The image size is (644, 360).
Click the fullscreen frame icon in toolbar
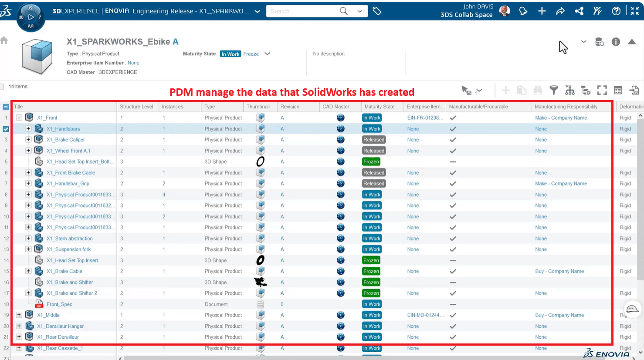point(602,90)
